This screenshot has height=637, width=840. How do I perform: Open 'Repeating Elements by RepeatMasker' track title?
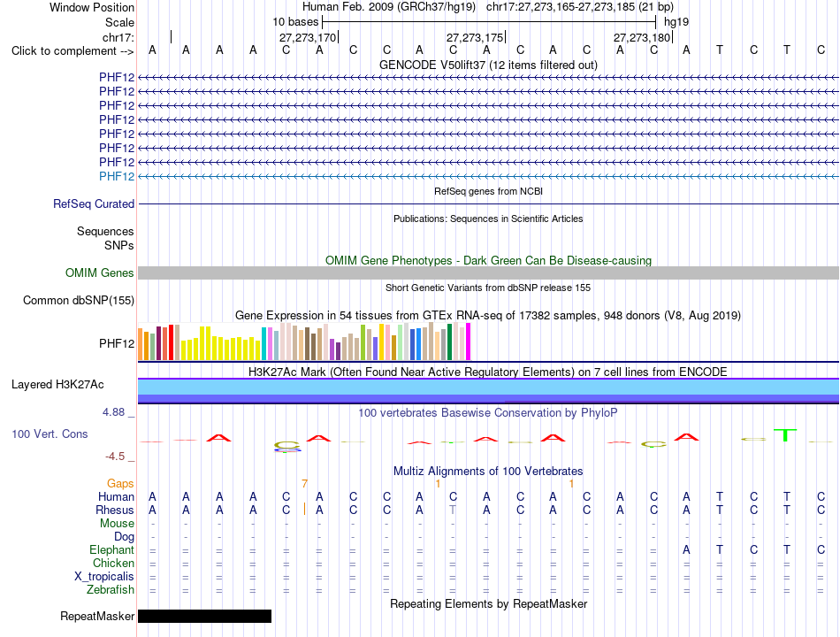(x=488, y=603)
